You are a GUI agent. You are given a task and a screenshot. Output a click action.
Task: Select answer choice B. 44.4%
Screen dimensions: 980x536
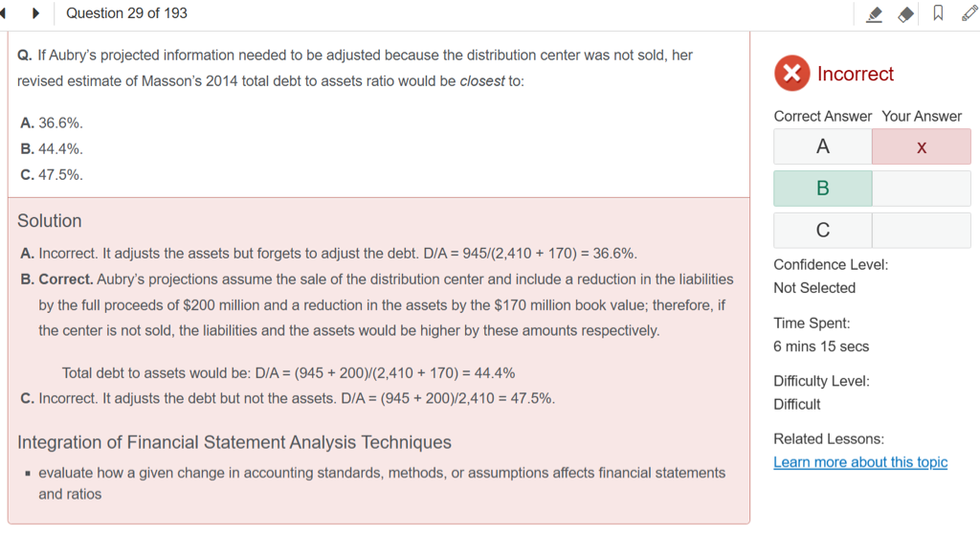pyautogui.click(x=52, y=149)
